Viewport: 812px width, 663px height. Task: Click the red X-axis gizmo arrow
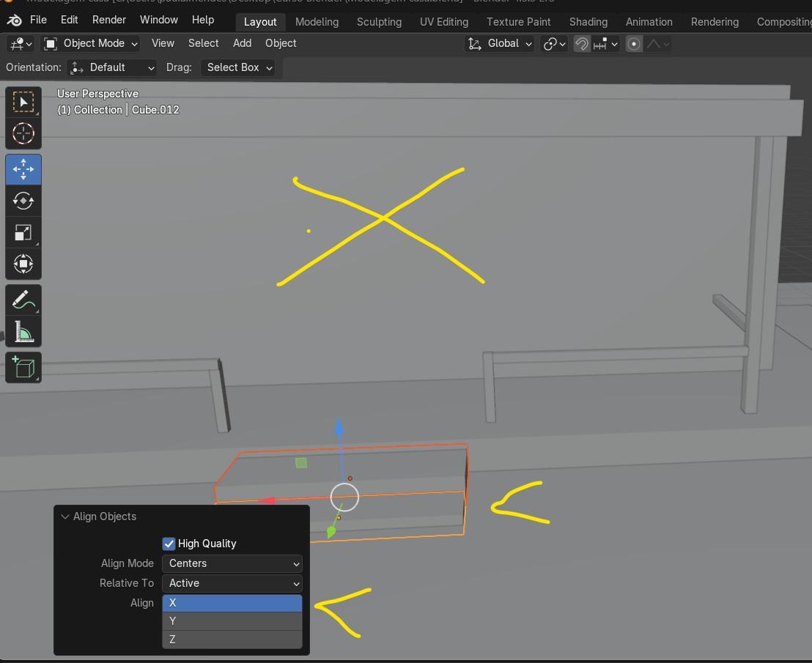pos(267,500)
